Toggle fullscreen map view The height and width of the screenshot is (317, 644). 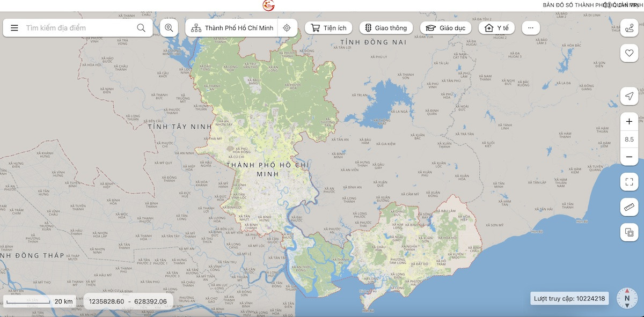coord(629,182)
